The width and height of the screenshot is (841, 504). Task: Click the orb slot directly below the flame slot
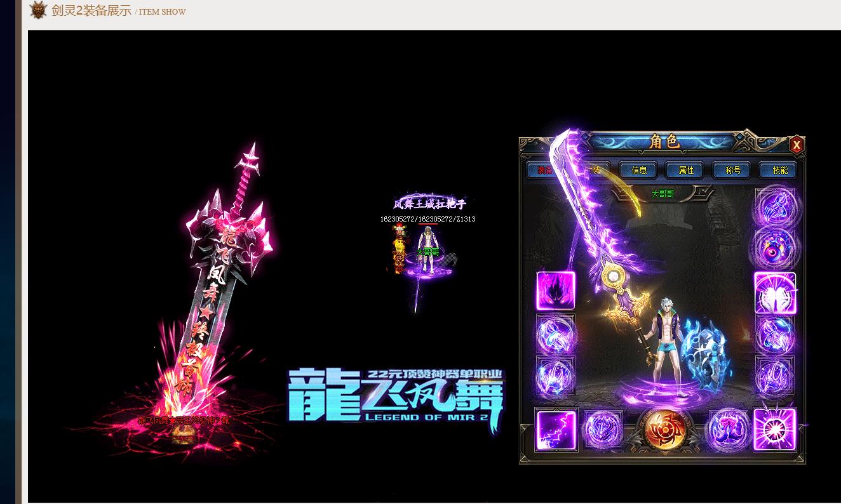[x=556, y=334]
